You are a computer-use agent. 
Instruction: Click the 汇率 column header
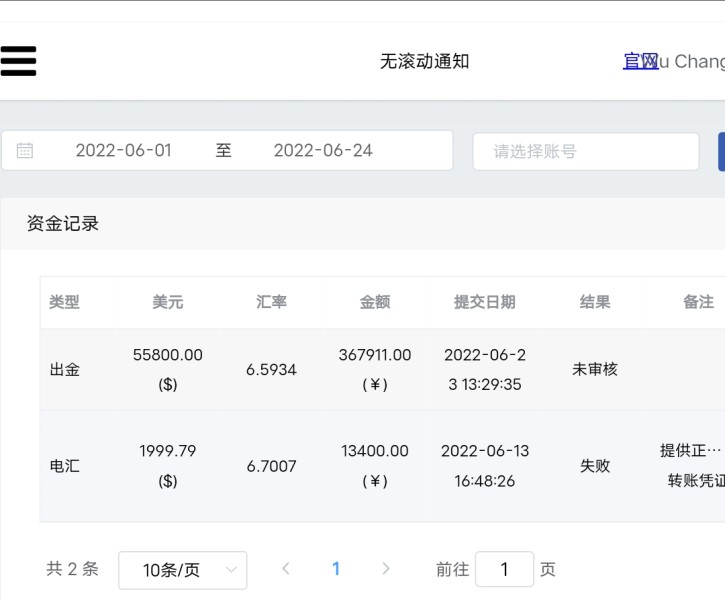(271, 302)
